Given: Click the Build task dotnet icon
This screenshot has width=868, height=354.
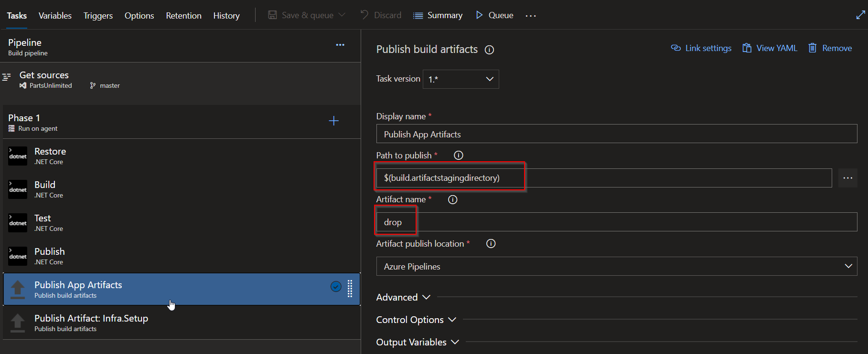Looking at the screenshot, I should (18, 189).
